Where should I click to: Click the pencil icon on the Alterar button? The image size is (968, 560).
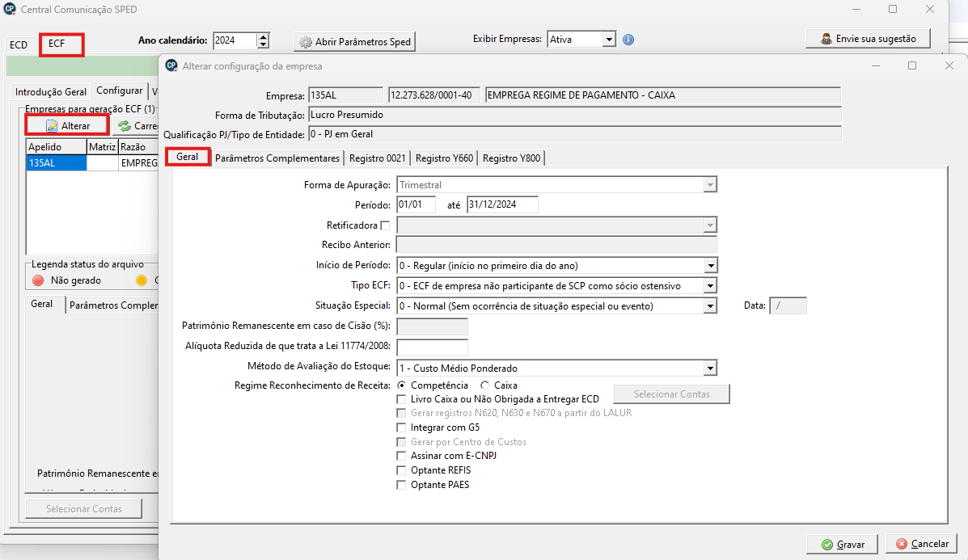coord(52,126)
